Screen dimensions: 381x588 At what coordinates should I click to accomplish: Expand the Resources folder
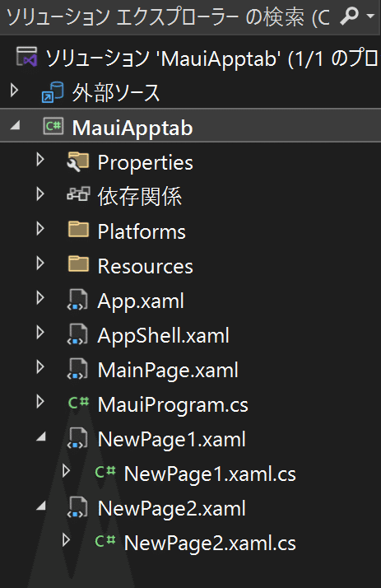pyautogui.click(x=40, y=264)
